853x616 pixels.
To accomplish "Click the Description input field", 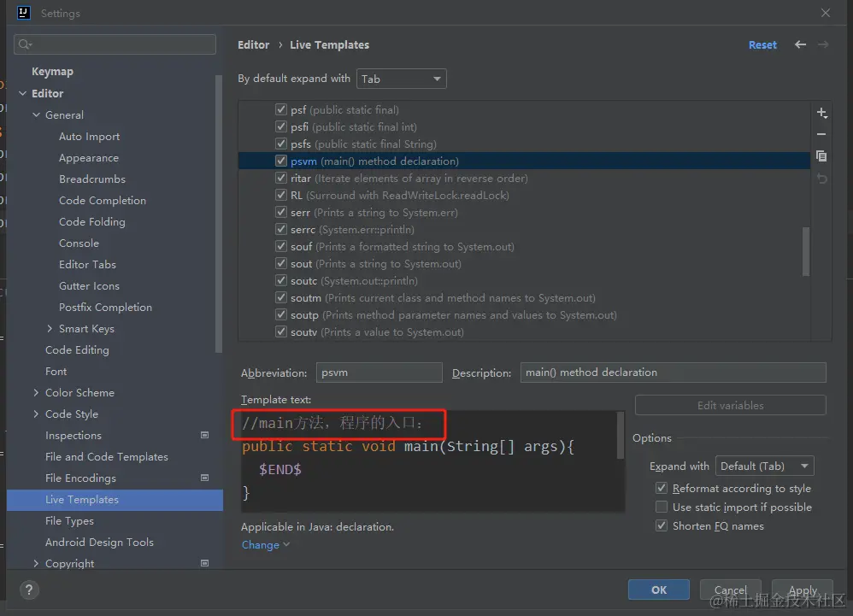I will pos(673,373).
